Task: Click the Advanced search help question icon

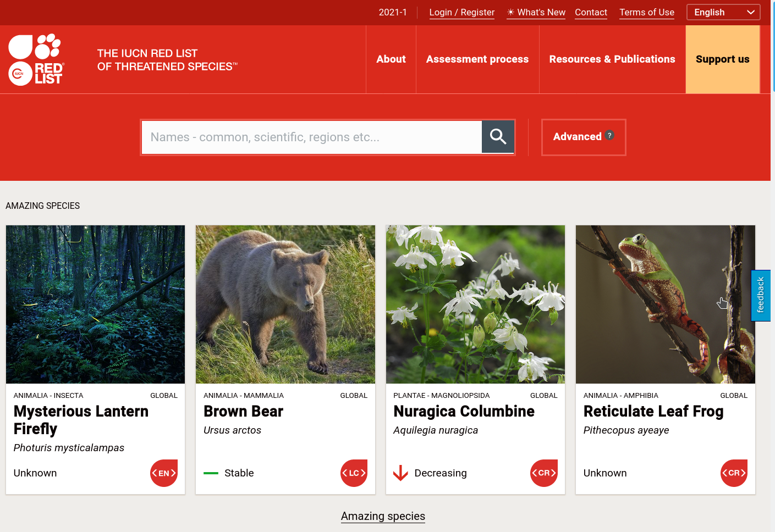Action: pyautogui.click(x=609, y=135)
